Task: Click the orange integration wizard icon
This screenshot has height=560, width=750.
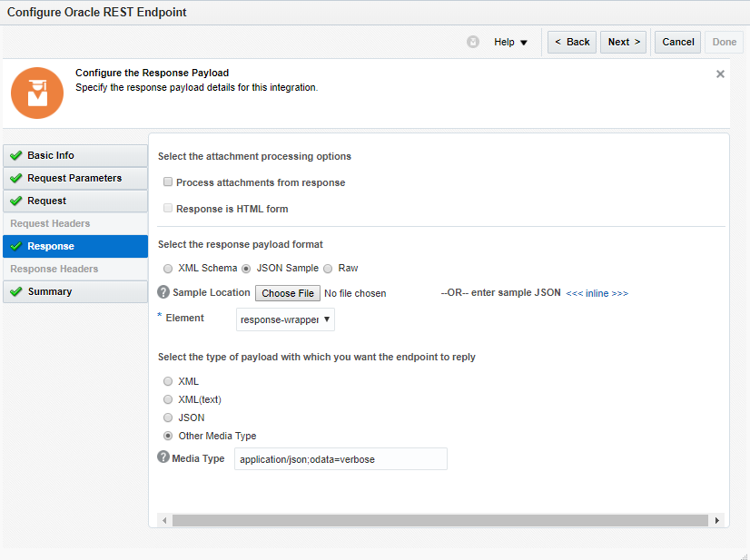Action: (x=37, y=93)
